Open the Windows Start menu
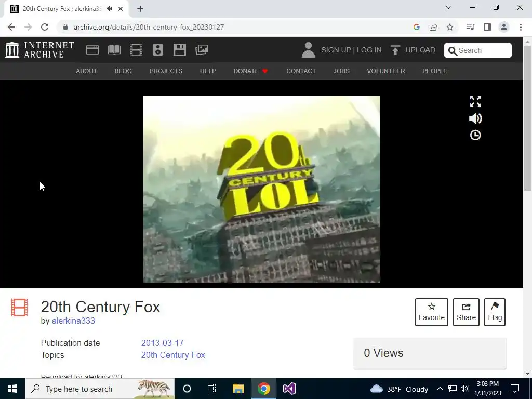The height and width of the screenshot is (399, 532). 12,389
